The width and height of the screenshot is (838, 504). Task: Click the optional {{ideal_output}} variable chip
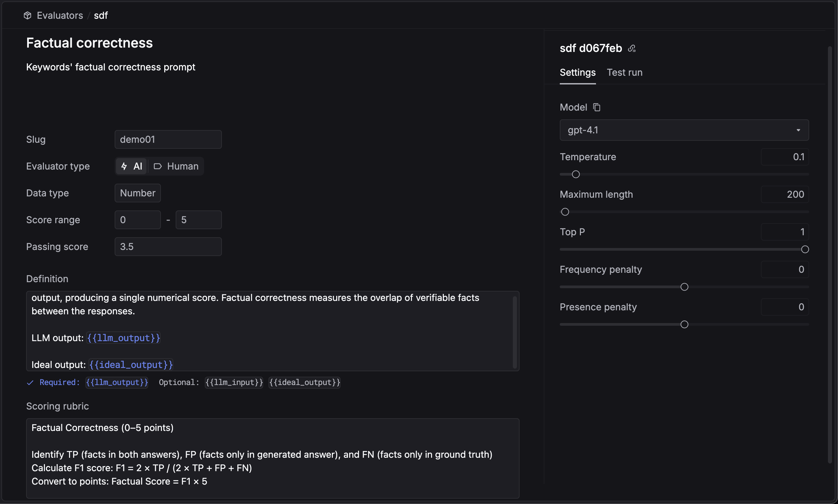(x=304, y=382)
